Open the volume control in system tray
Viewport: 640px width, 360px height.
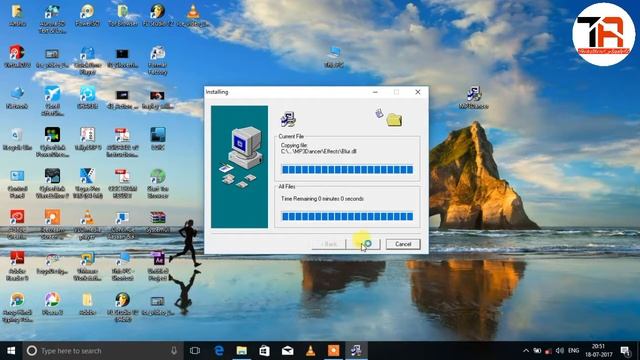pyautogui.click(x=560, y=351)
